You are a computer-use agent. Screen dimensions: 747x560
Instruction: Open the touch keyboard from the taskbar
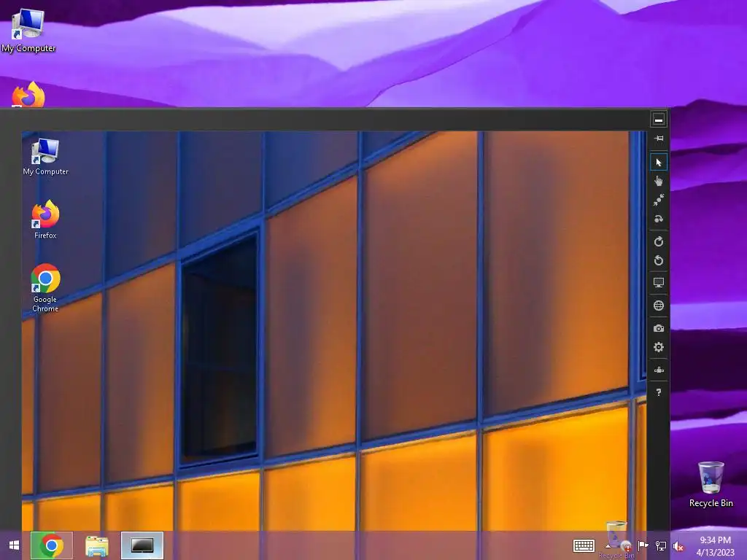(584, 545)
